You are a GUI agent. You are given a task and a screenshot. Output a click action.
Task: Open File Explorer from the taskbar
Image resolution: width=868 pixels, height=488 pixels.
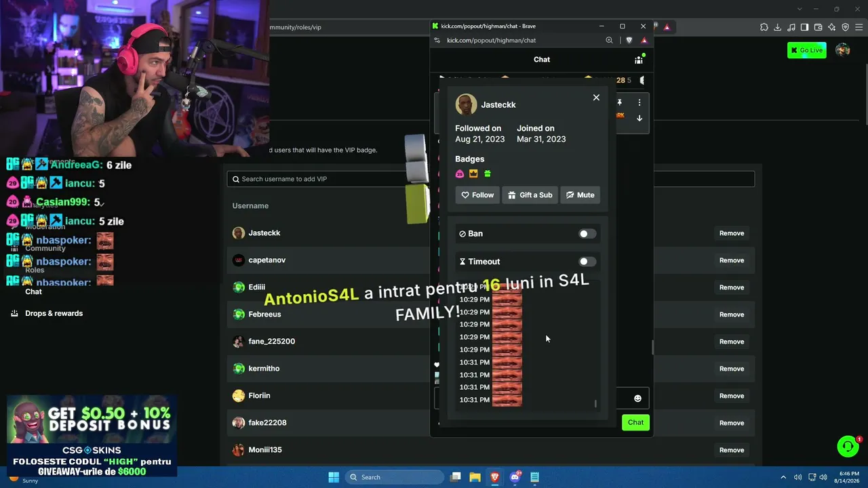click(x=475, y=477)
